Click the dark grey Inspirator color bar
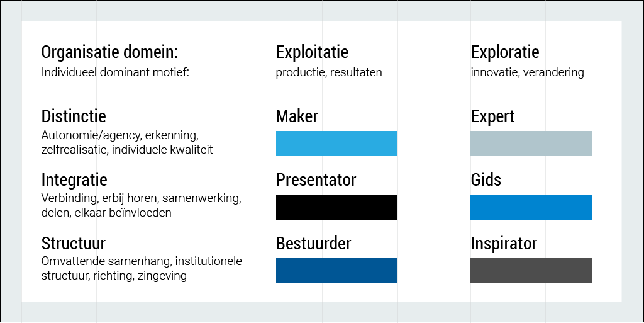This screenshot has width=644, height=323. tap(531, 271)
